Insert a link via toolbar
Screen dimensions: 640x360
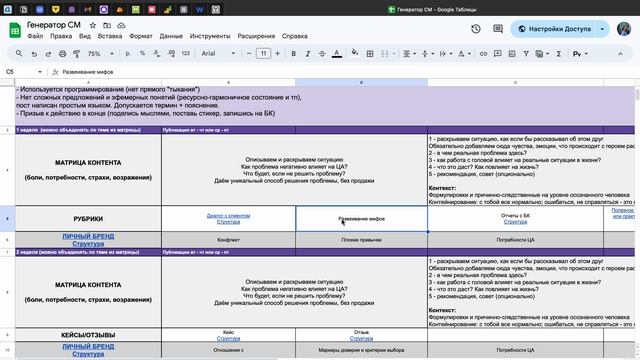483,53
